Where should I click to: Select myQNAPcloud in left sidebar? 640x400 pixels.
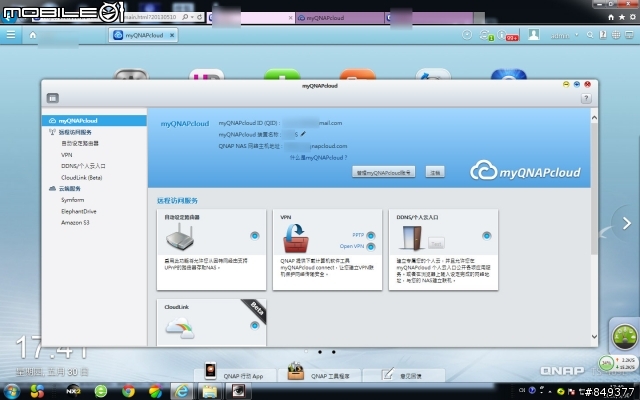pos(94,120)
